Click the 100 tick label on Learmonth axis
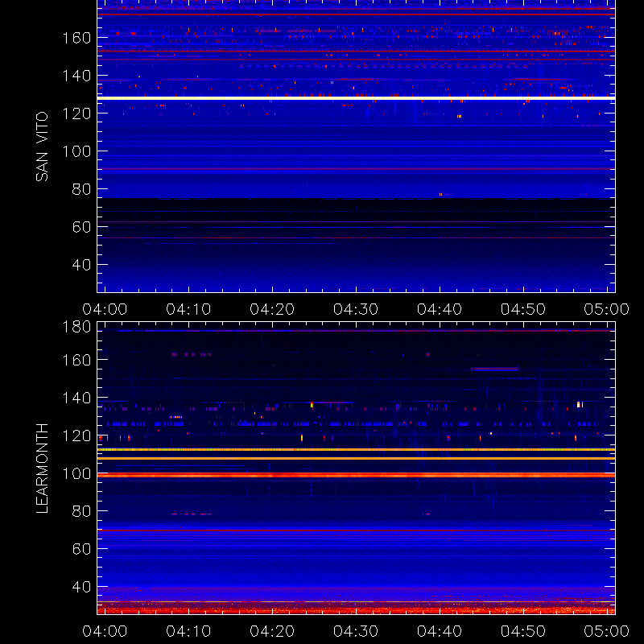This screenshot has height=644, width=644. tap(76, 473)
